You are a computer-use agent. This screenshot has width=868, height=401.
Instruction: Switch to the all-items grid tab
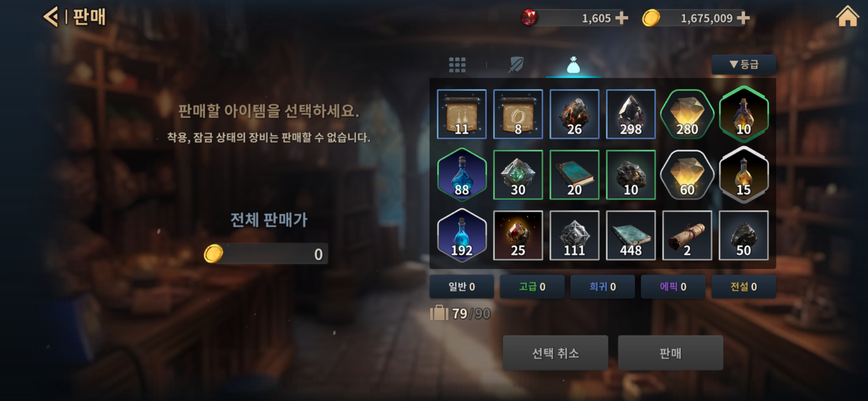pos(457,65)
